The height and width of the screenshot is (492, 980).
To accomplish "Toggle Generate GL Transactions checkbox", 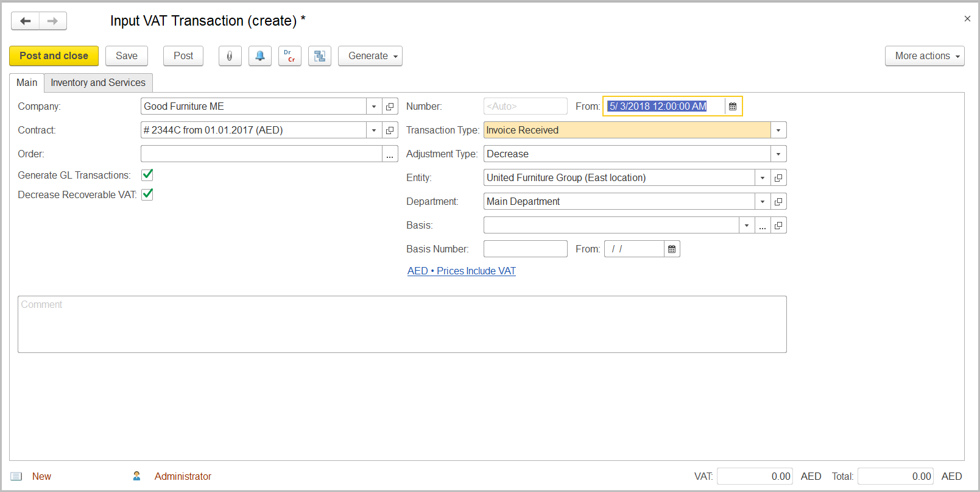I will pyautogui.click(x=147, y=175).
